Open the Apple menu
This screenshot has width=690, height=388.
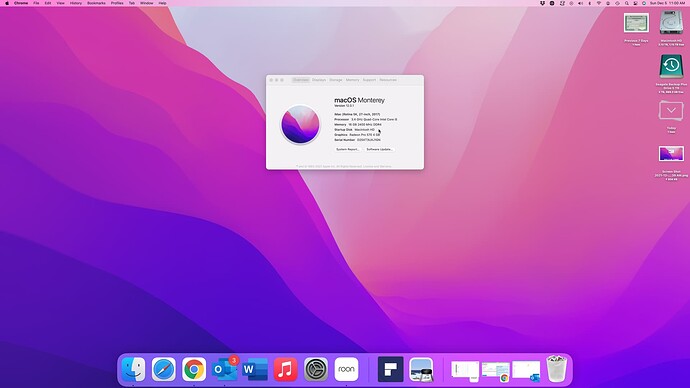[7, 3]
